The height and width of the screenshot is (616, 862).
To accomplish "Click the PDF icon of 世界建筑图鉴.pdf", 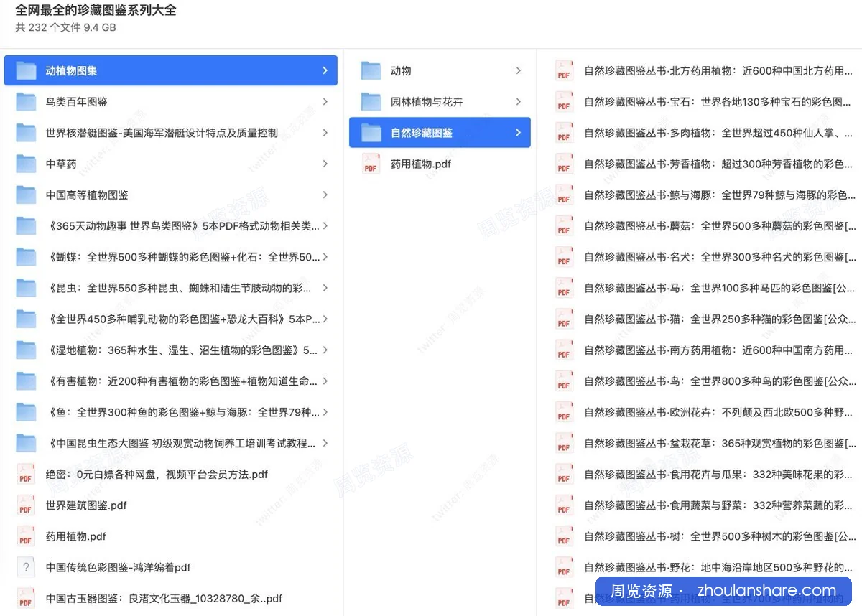I will pos(26,505).
